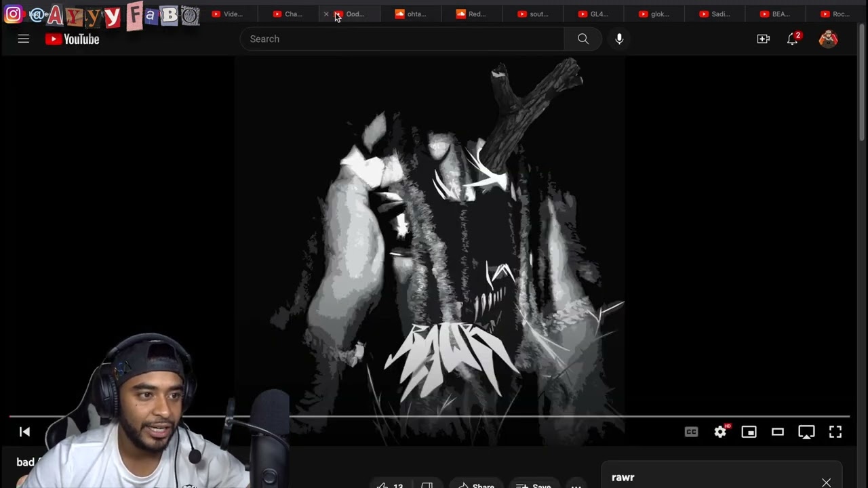Enable the miniplayer mode
The width and height of the screenshot is (868, 488).
[x=749, y=432]
